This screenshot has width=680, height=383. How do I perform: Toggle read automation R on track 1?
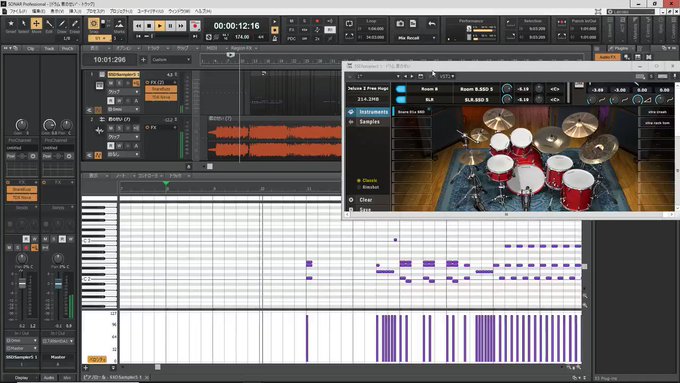click(111, 101)
